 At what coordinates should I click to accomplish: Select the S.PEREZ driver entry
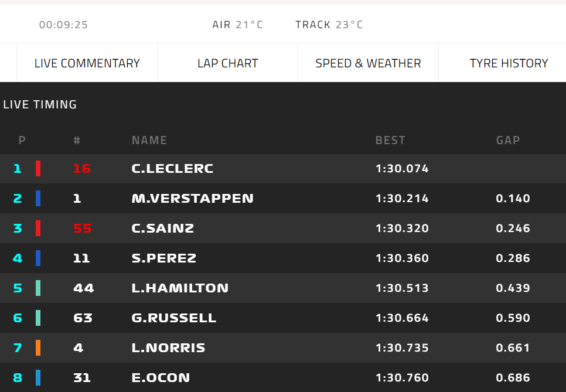[x=163, y=258]
